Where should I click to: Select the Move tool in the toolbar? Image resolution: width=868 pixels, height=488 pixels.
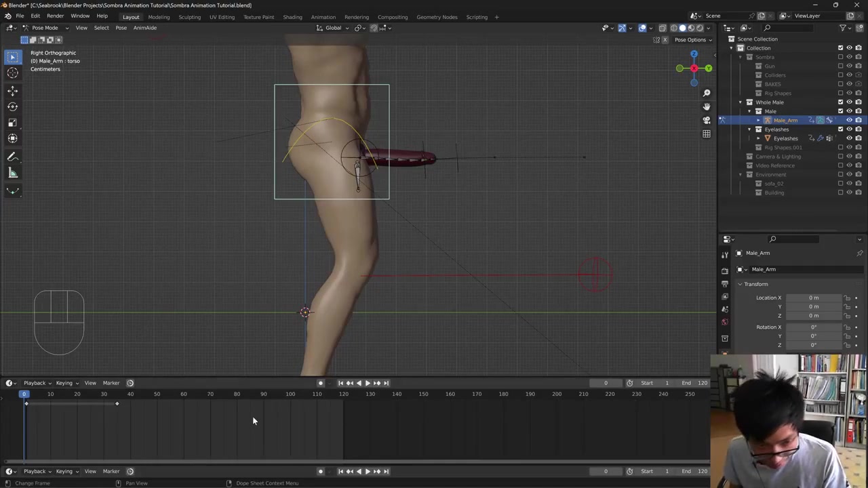(12, 90)
